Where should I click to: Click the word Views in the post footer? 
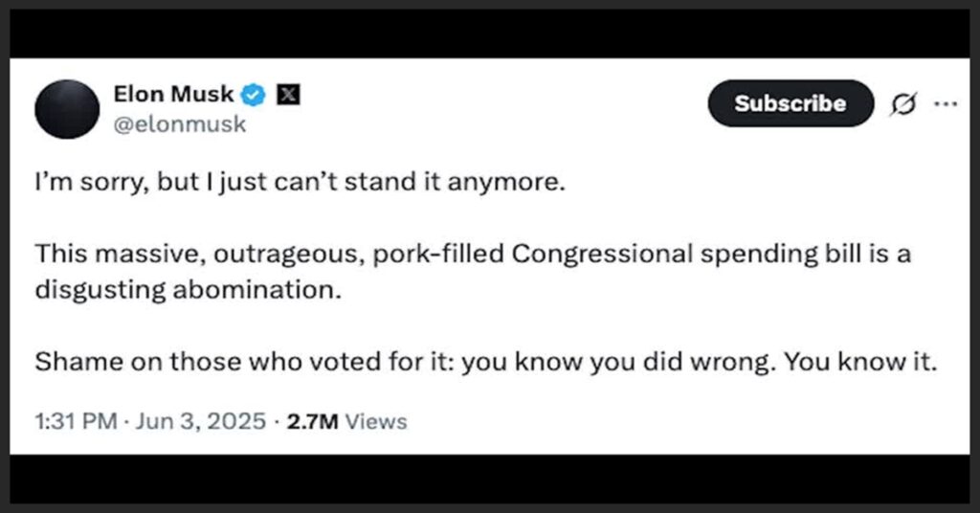pyautogui.click(x=375, y=421)
